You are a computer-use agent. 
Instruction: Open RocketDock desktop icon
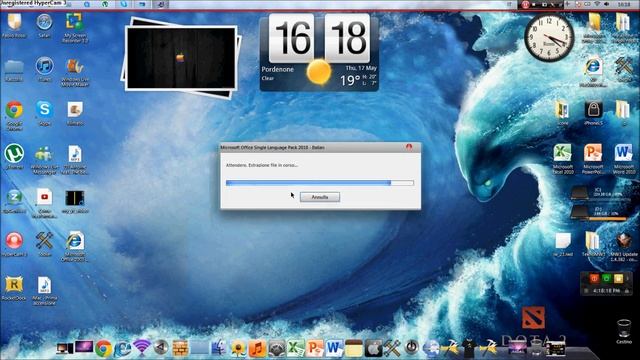click(14, 288)
